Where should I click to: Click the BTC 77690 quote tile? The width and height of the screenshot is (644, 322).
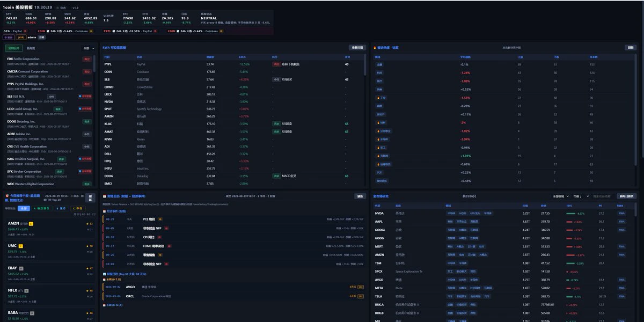coord(128,18)
